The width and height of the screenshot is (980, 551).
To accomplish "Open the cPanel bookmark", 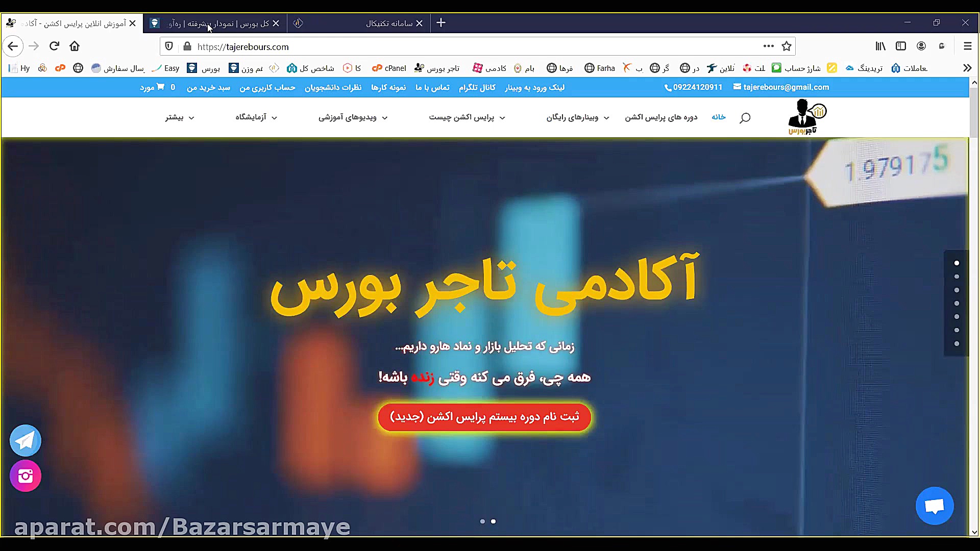I will pos(389,68).
